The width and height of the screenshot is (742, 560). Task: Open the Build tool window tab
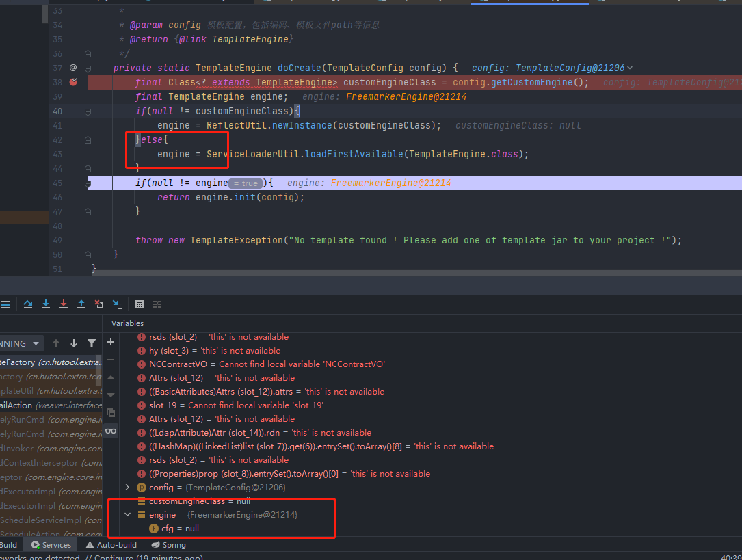tap(8, 545)
